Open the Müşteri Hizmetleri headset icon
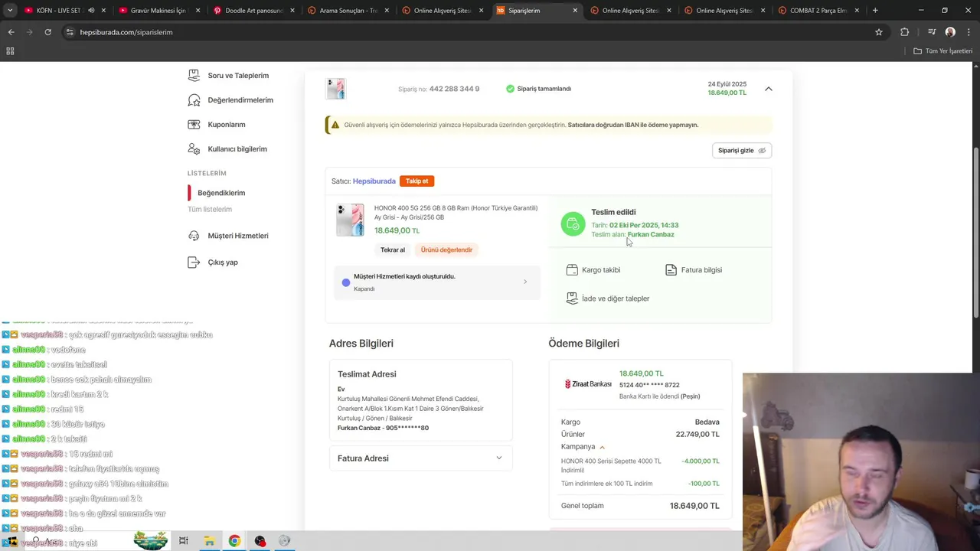Image resolution: width=980 pixels, height=551 pixels. 194,236
